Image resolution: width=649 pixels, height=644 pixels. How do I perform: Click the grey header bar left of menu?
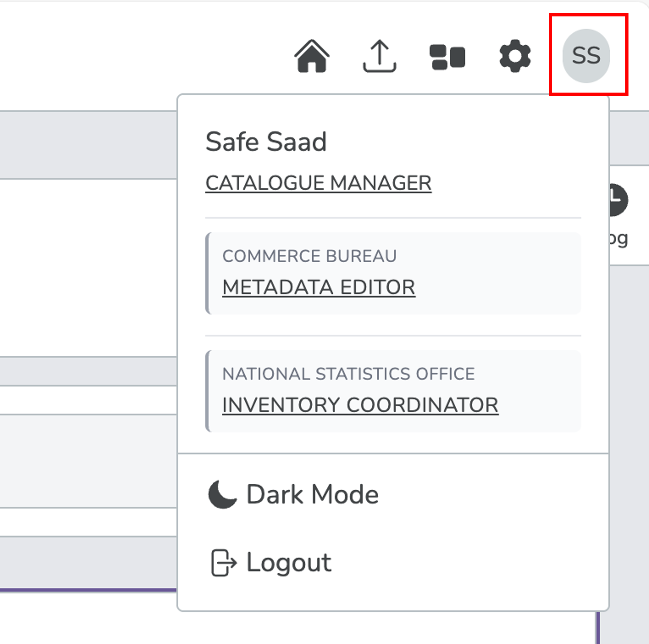87,145
